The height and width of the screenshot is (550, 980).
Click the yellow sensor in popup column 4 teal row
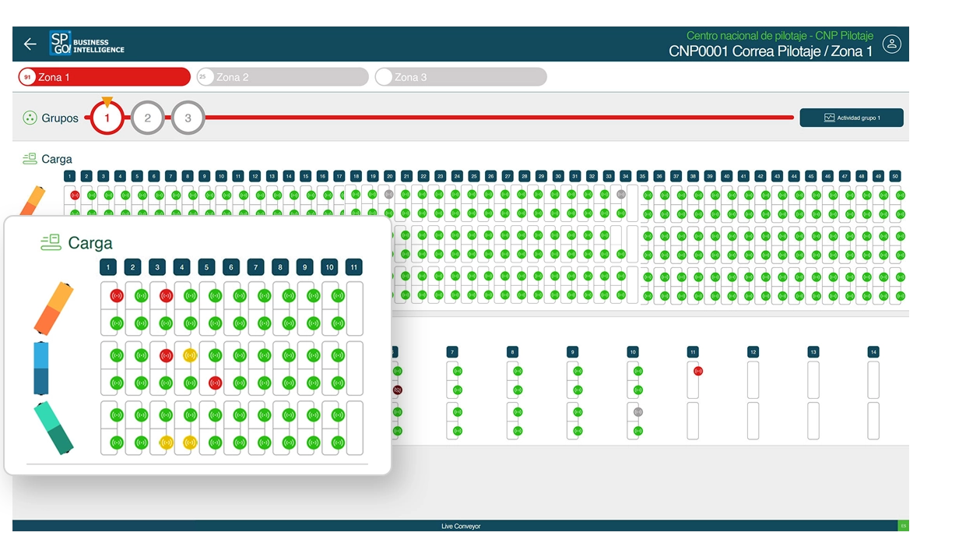coord(190,442)
